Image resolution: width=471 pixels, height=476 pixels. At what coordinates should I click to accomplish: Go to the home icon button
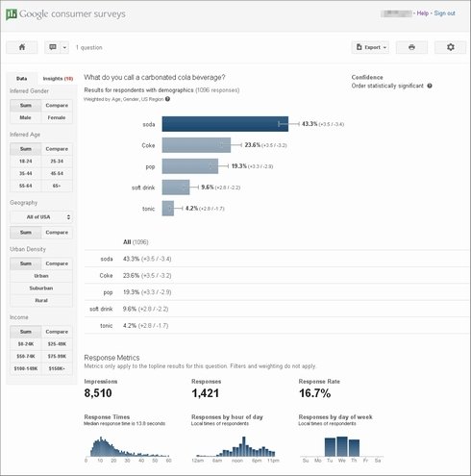point(22,47)
